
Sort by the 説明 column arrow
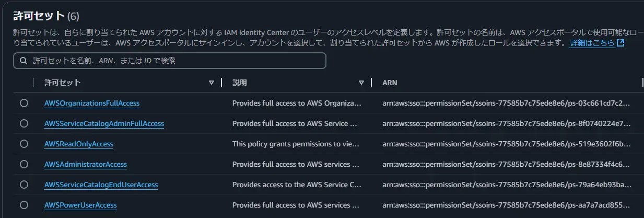point(361,83)
